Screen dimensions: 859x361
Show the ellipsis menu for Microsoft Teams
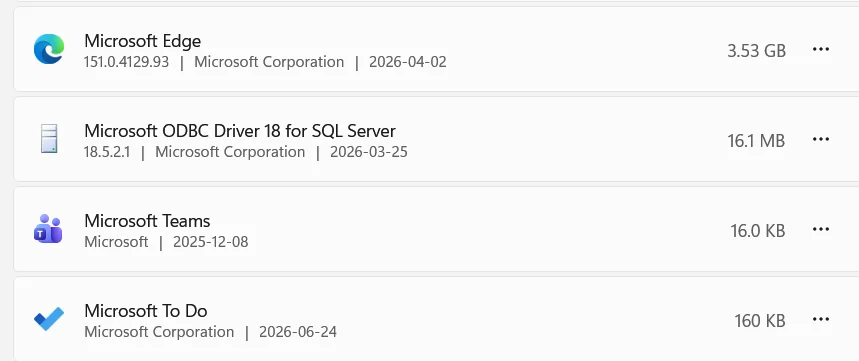(821, 229)
